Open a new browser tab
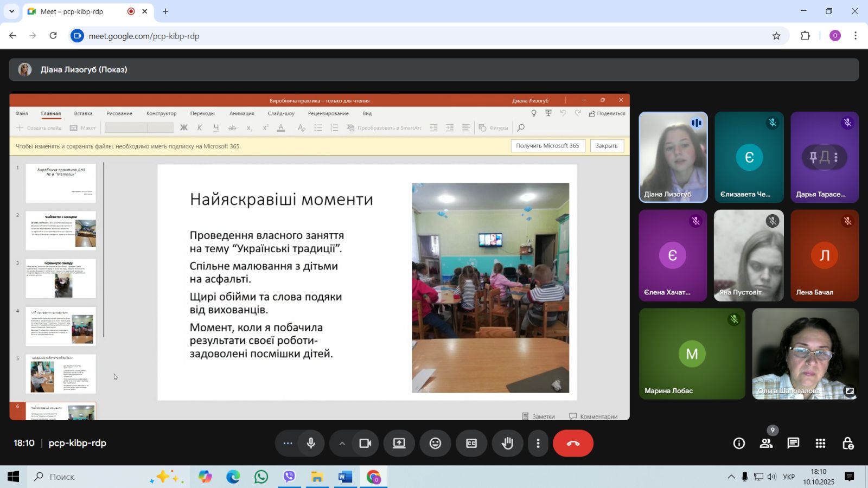 click(x=165, y=11)
